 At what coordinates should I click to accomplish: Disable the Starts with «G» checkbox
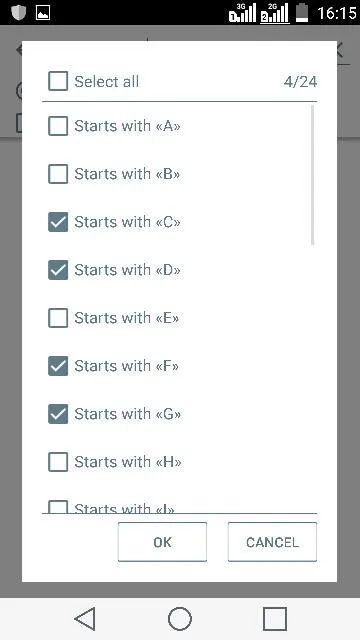coord(58,414)
